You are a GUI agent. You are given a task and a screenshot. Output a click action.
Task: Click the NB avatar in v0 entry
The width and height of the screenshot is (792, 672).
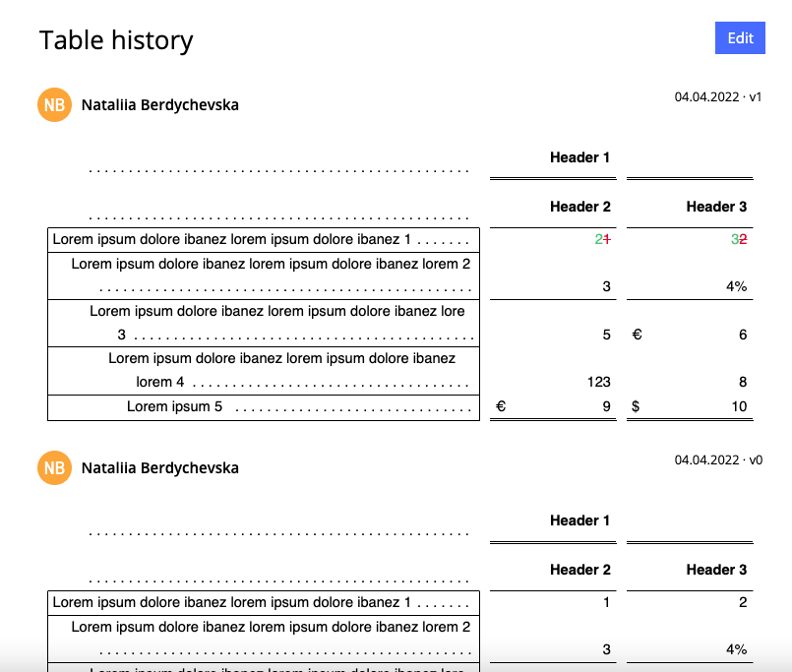54,468
